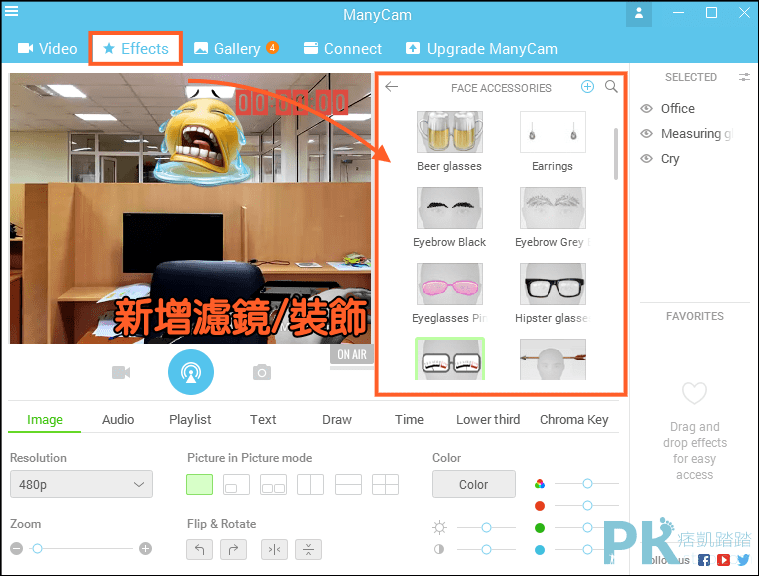Select the Time tab

click(x=409, y=420)
